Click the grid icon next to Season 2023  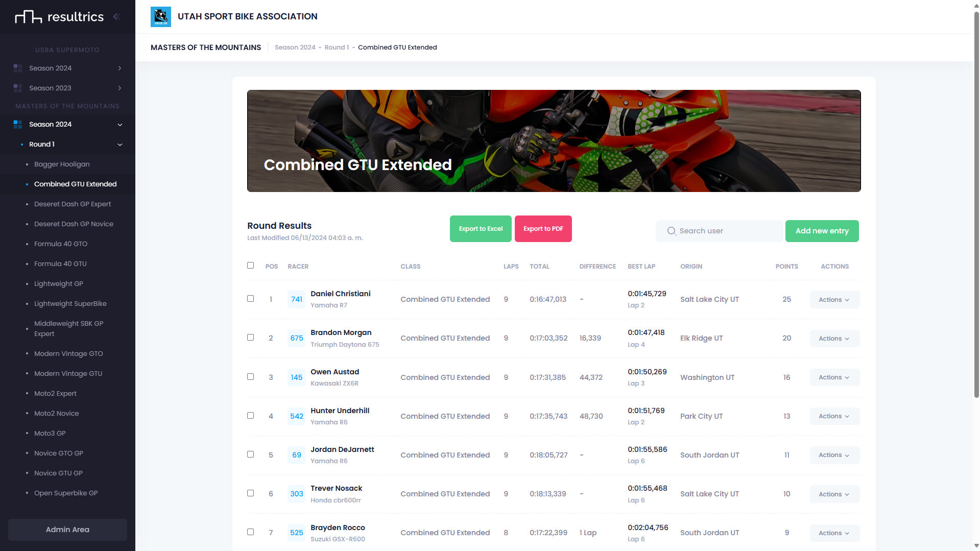point(17,88)
